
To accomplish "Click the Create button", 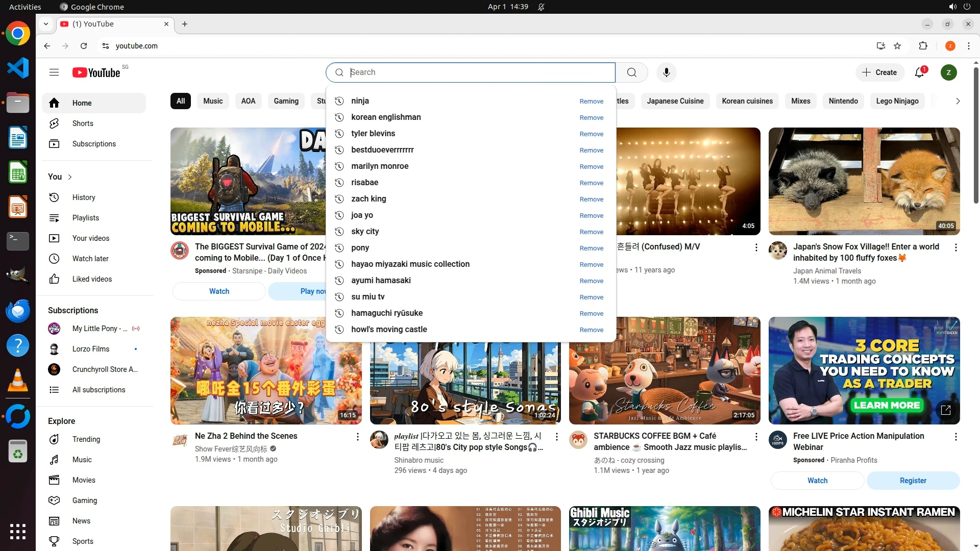I will point(879,72).
